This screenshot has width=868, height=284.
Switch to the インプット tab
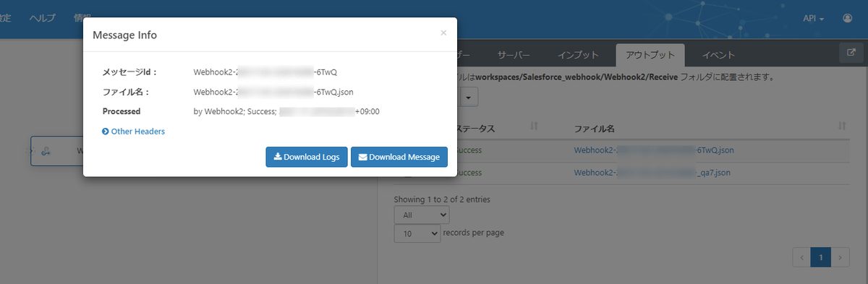pos(578,55)
